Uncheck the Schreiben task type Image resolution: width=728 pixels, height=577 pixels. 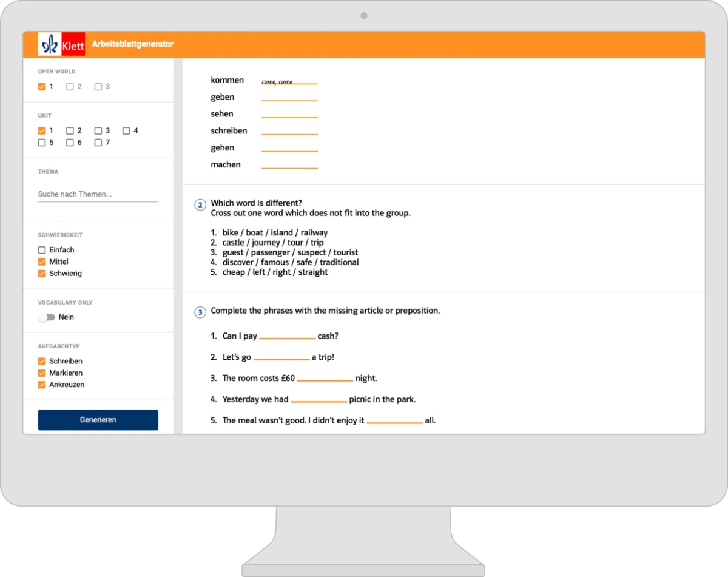(x=42, y=361)
